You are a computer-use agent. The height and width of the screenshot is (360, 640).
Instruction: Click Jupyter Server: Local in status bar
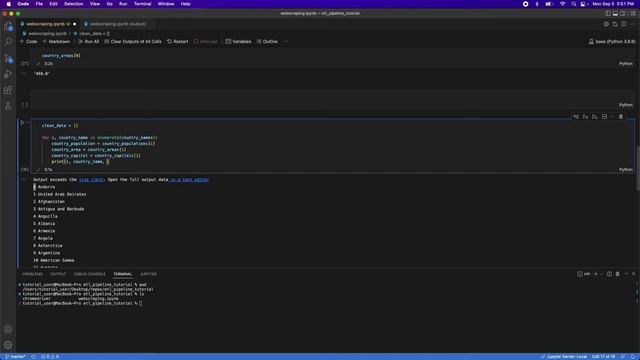(564, 357)
